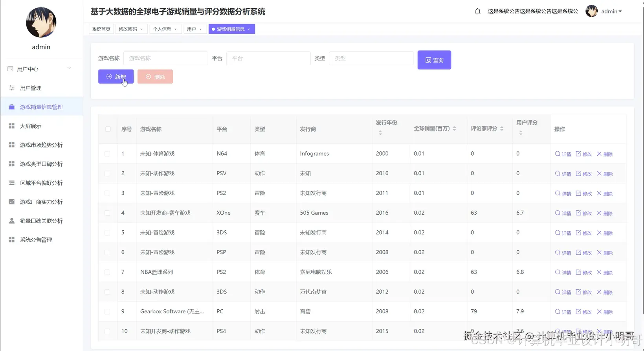Image resolution: width=644 pixels, height=351 pixels.
Task: Click 修改 for row 3 PS2 2011
Action: pos(584,193)
